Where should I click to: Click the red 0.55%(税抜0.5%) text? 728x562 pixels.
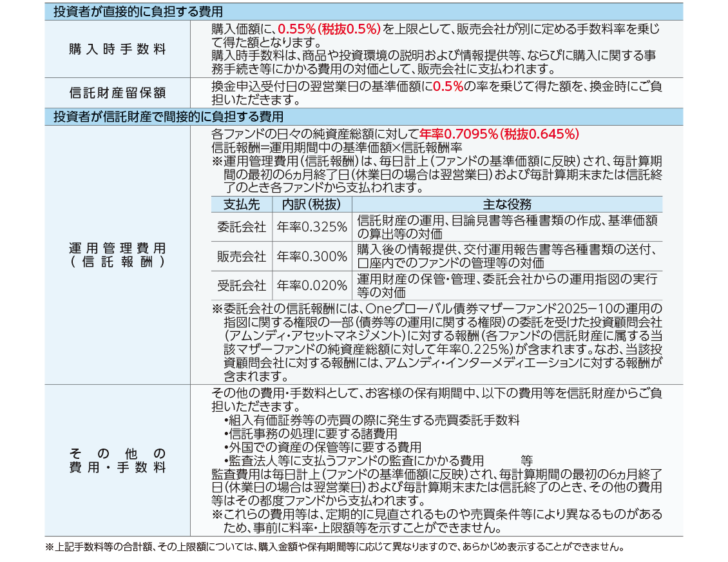point(329,29)
